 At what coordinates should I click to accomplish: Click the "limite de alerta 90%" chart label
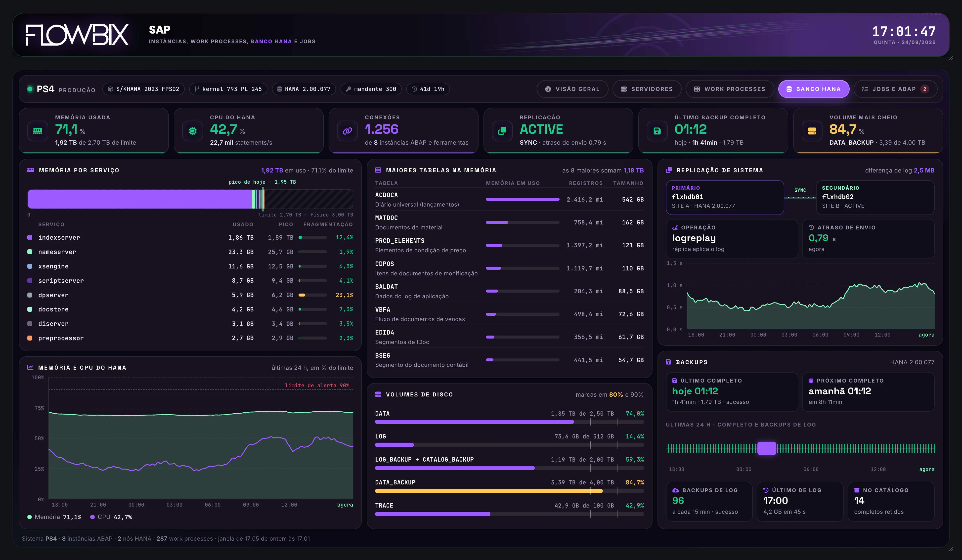coord(317,386)
